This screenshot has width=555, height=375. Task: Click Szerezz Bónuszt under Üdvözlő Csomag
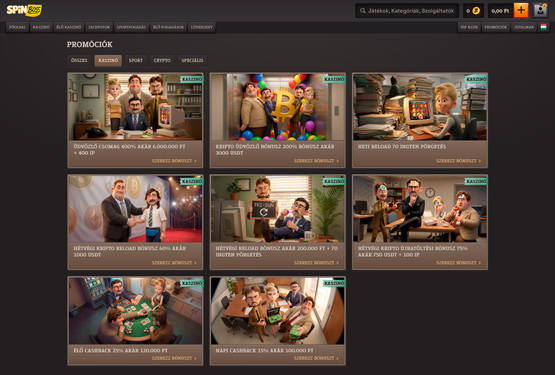174,161
